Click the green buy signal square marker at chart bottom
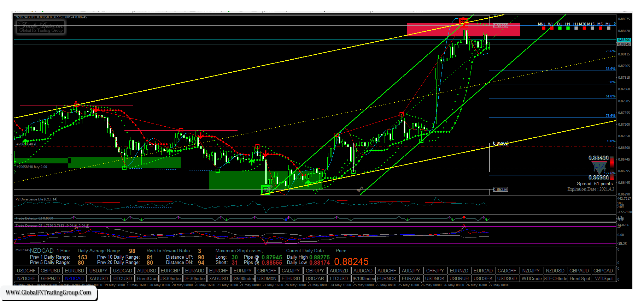Image resolution: width=644 pixels, height=301 pixels. tap(265, 190)
